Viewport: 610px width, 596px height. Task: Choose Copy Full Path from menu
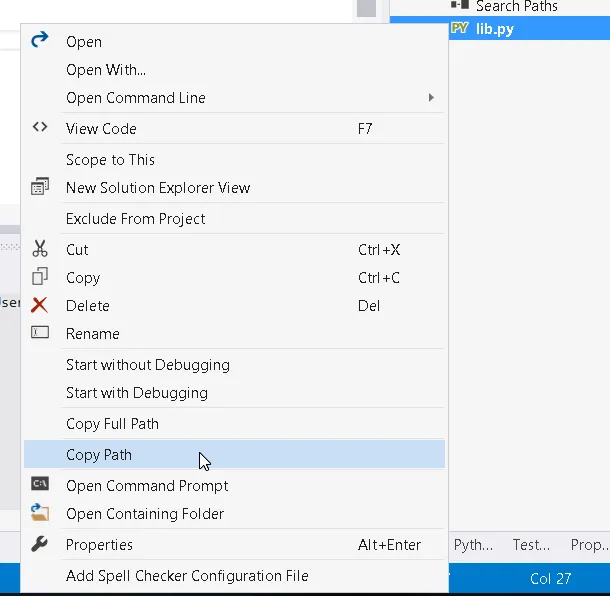(112, 424)
